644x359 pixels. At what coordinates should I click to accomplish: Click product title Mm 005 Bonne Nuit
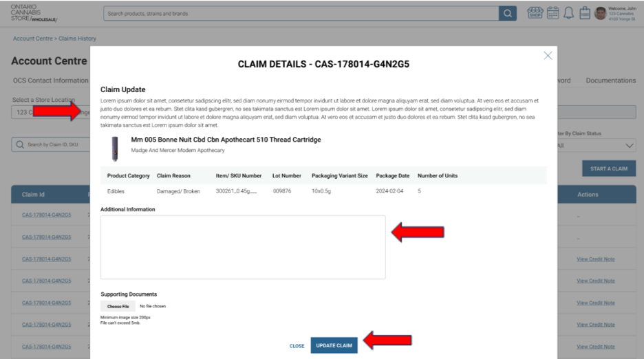pyautogui.click(x=226, y=140)
